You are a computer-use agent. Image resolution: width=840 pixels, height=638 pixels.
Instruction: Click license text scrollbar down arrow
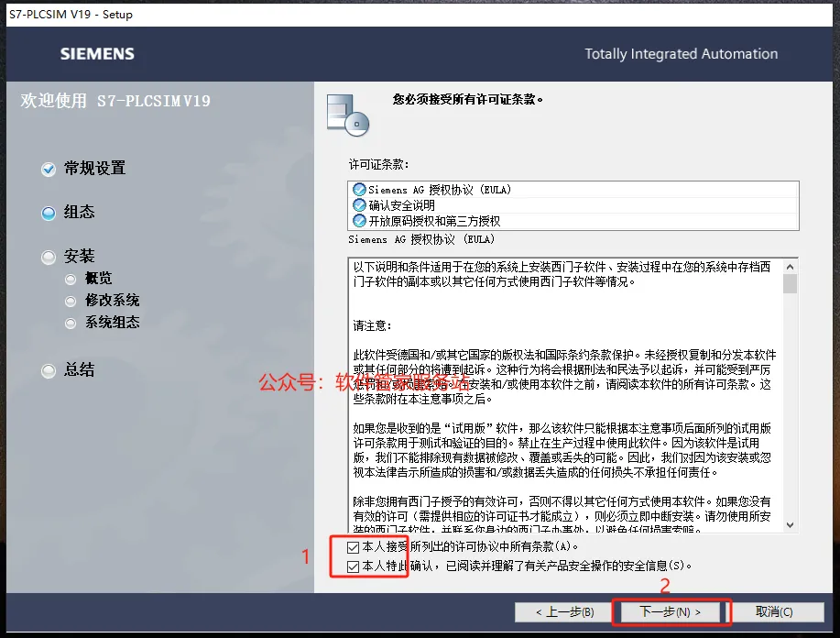[791, 525]
